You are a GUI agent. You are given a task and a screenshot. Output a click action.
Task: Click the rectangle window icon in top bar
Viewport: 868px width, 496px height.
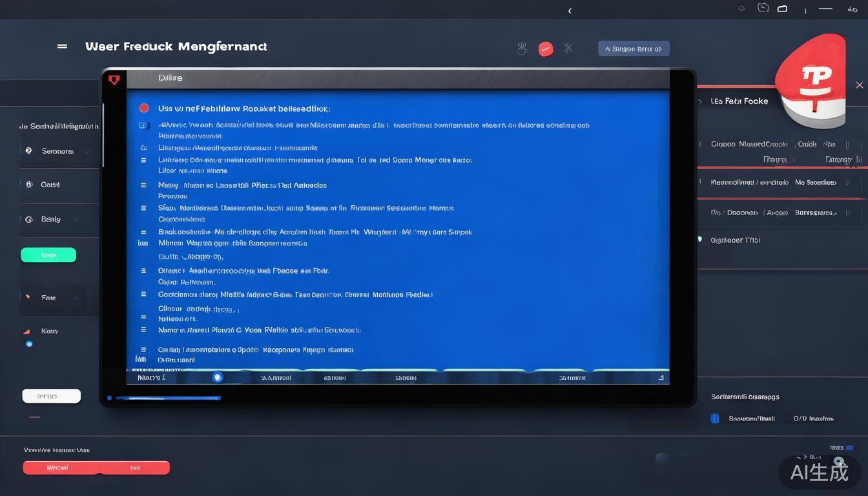click(782, 9)
